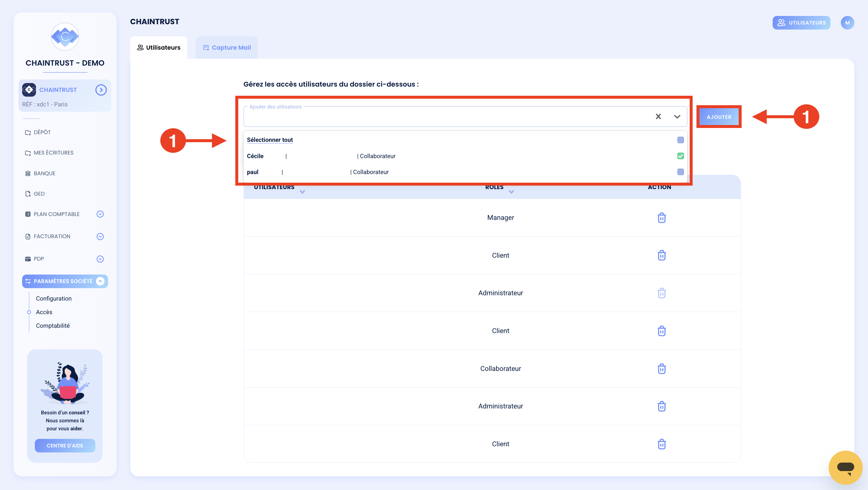Expand the PLAN COMPTABLE chevron

tap(100, 214)
